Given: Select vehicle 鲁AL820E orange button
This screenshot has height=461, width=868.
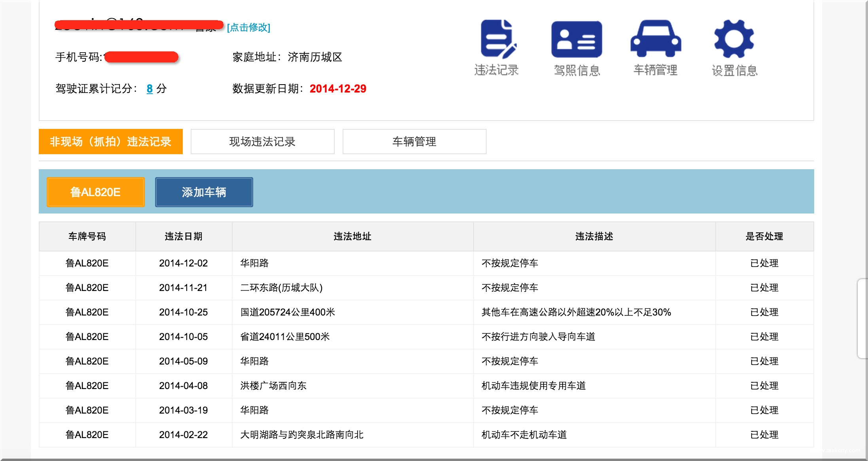Looking at the screenshot, I should coord(95,192).
